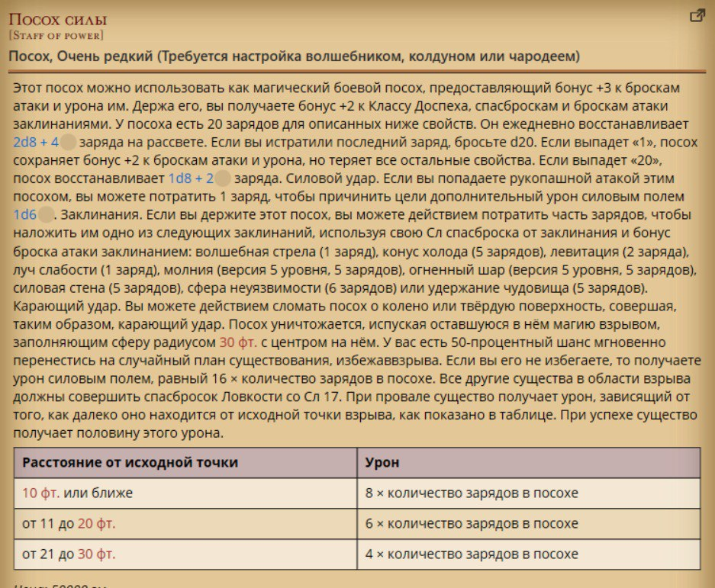The height and width of the screenshot is (588, 715).
Task: Select the Урон column header
Action: [382, 463]
